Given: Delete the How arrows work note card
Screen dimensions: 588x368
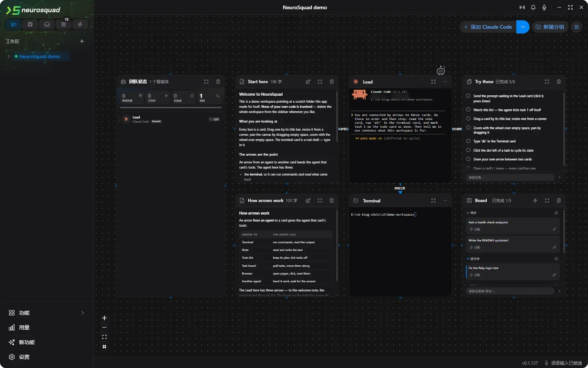Looking at the screenshot, I should pos(331,201).
